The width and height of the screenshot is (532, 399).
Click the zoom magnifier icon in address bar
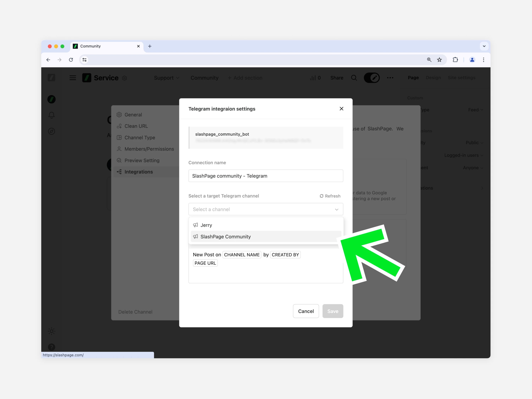click(429, 60)
